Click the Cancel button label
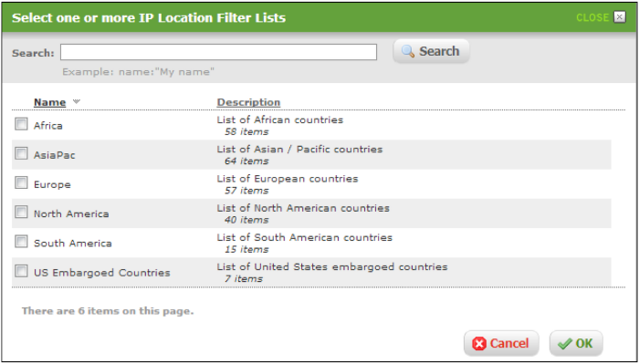639x364 pixels. (509, 344)
